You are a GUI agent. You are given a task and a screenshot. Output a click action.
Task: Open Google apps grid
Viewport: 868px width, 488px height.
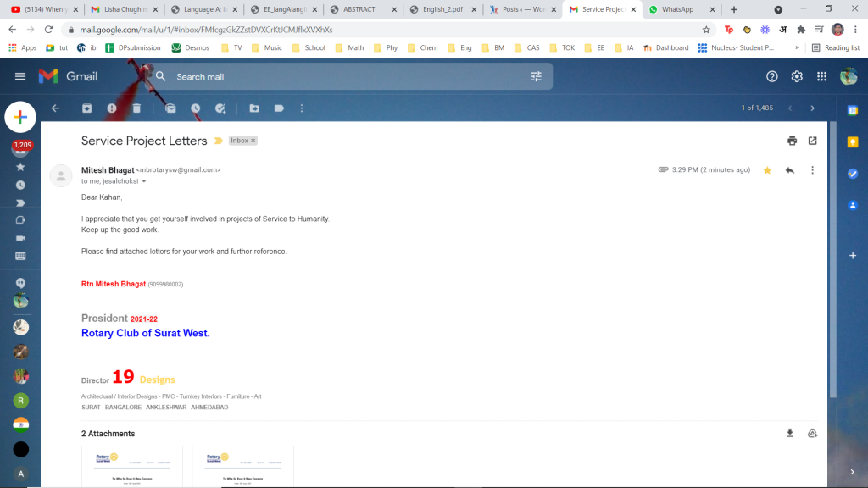(821, 76)
